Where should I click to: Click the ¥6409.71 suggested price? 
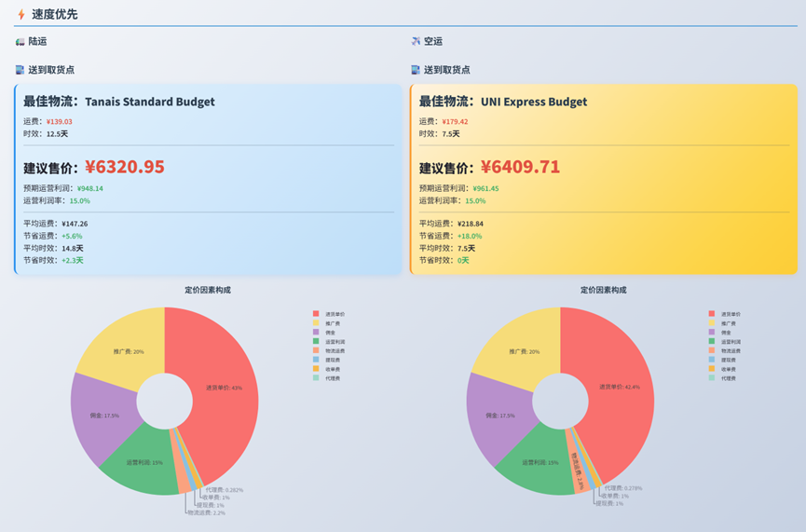(x=520, y=167)
